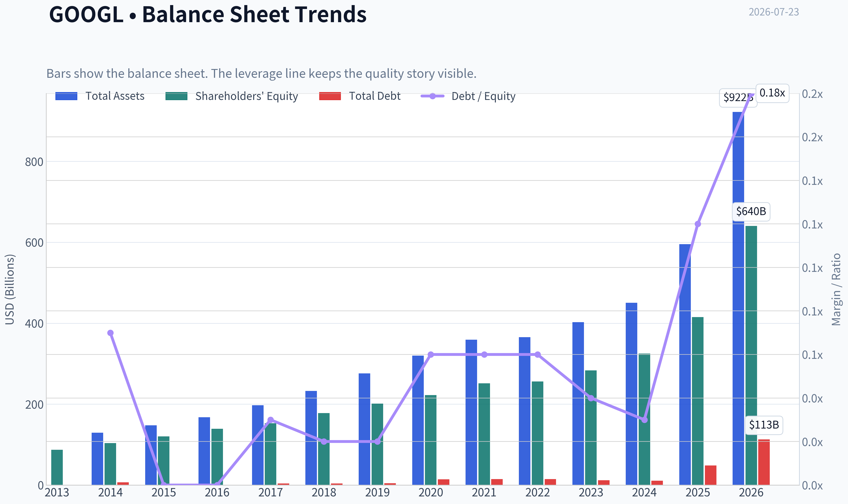This screenshot has width=848, height=504.
Task: Click the 2019 x-axis year label
Action: coord(377,492)
